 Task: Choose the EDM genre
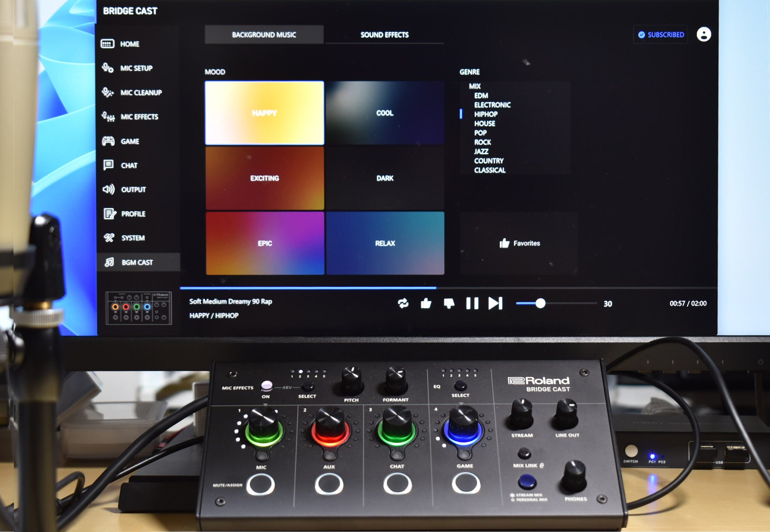coord(481,95)
